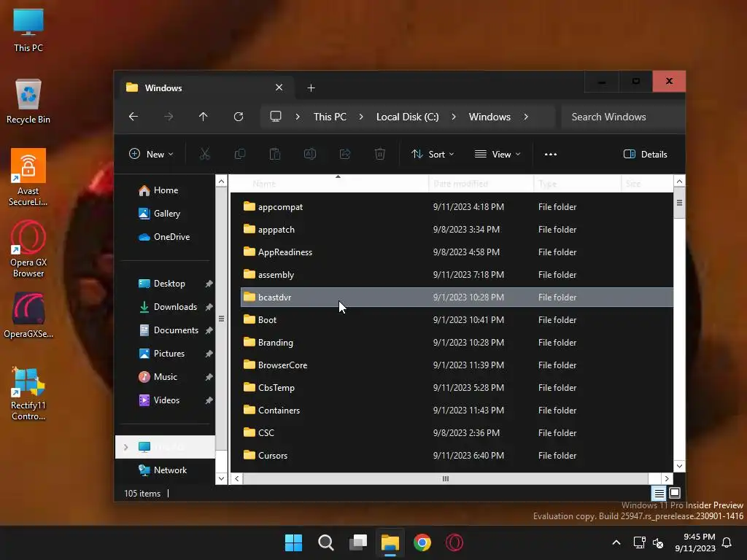Open the New dropdown

pyautogui.click(x=151, y=154)
